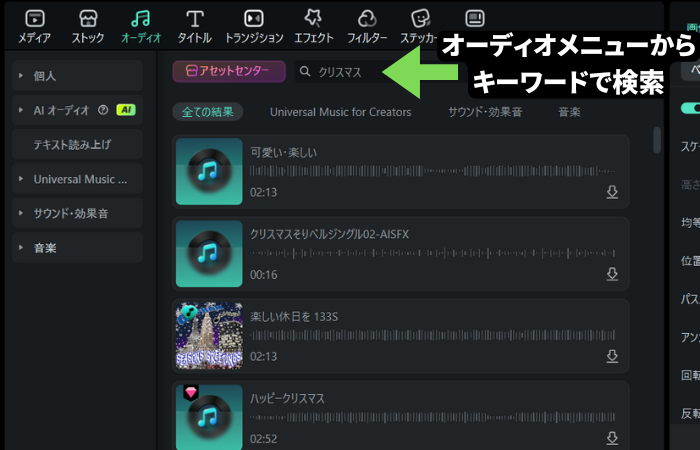Click the 楽しい休日を 133S title
The image size is (700, 450).
[294, 317]
